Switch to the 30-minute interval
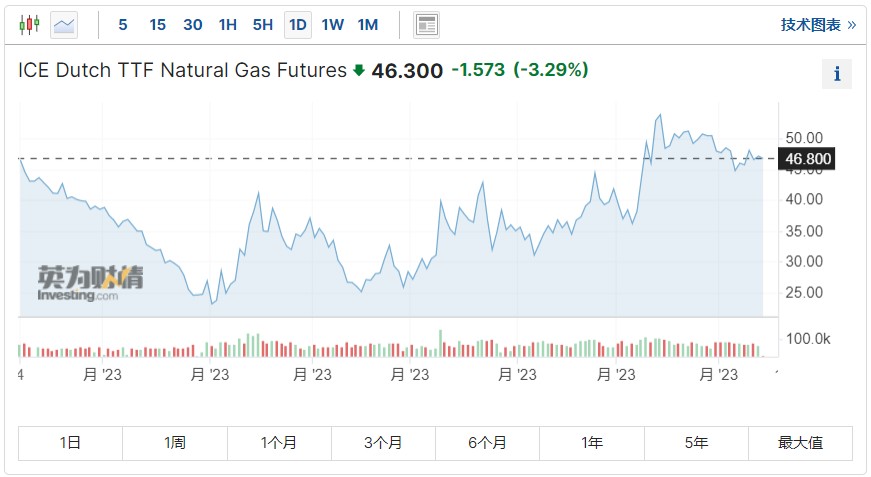 193,25
